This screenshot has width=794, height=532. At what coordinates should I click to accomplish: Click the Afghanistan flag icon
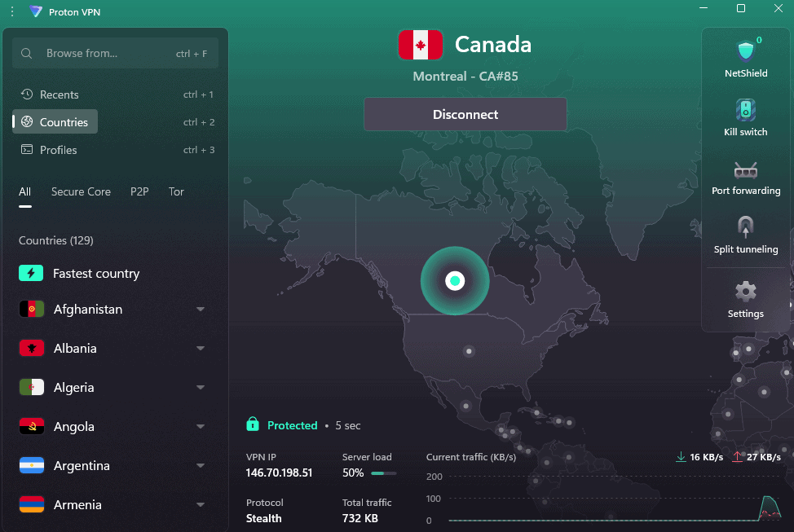pyautogui.click(x=31, y=310)
